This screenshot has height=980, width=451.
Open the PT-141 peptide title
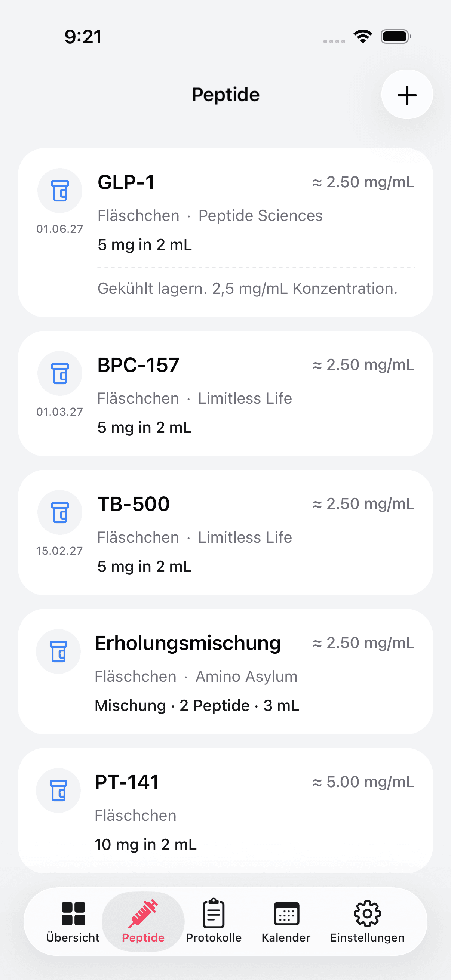point(127,782)
